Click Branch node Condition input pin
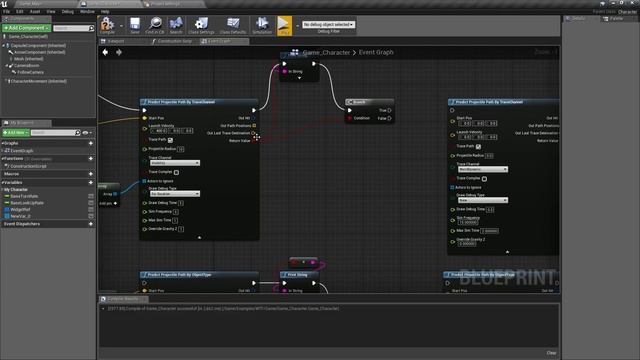 click(350, 118)
